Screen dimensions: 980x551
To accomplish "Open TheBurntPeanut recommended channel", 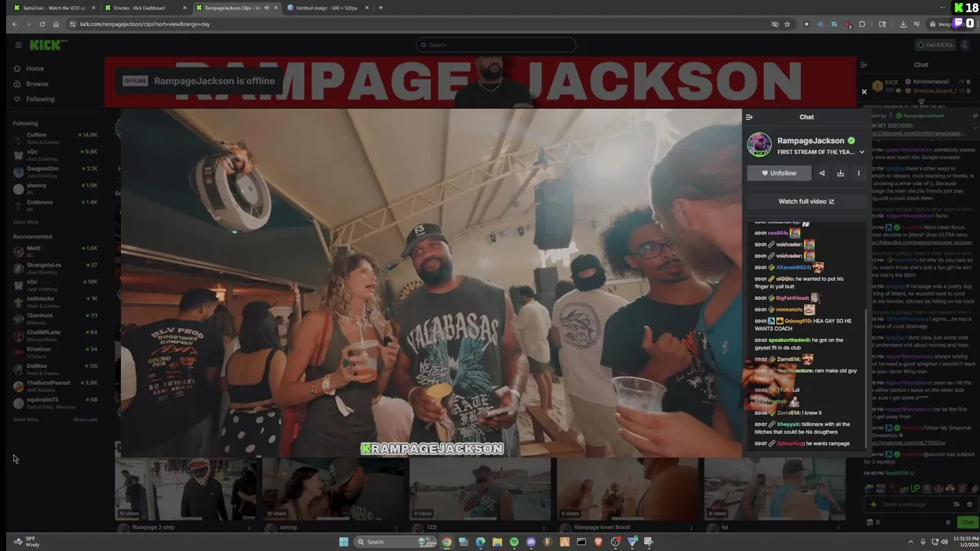I will (55, 386).
